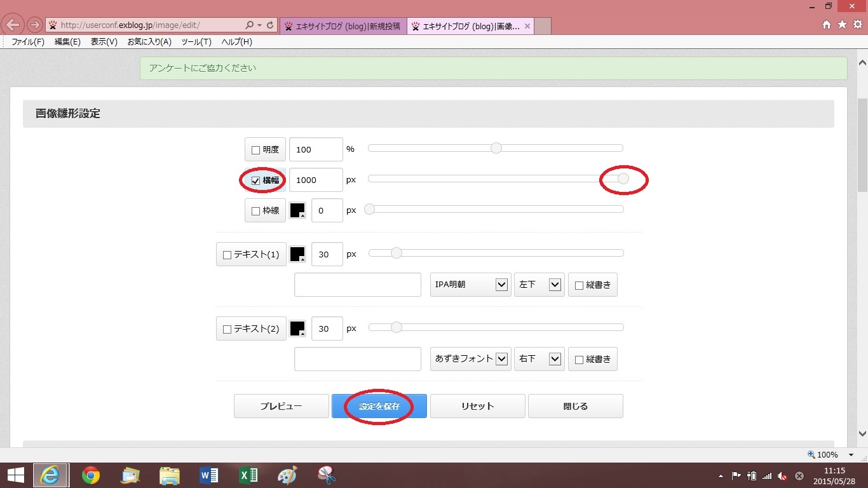Open the zoom level dropdown arrow
Screen dimensions: 868x488
(851, 455)
